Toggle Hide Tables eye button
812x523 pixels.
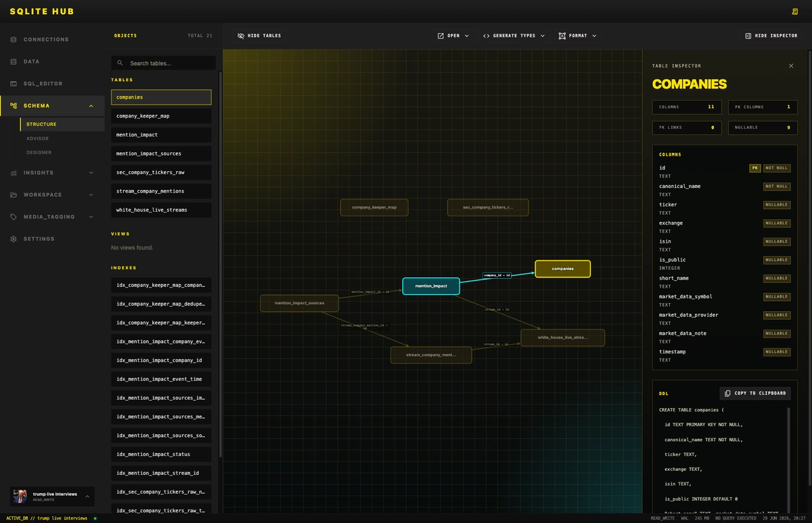coord(259,36)
